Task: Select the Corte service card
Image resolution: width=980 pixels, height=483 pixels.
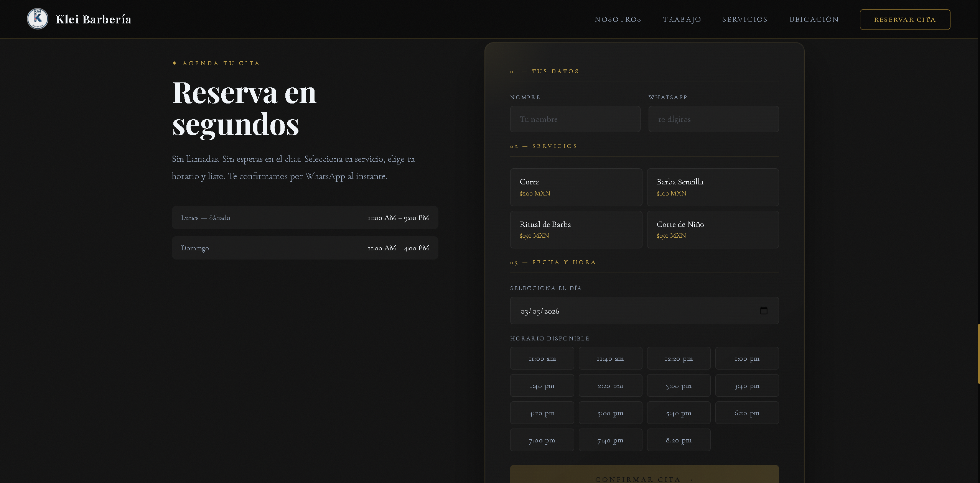Action: 576,187
